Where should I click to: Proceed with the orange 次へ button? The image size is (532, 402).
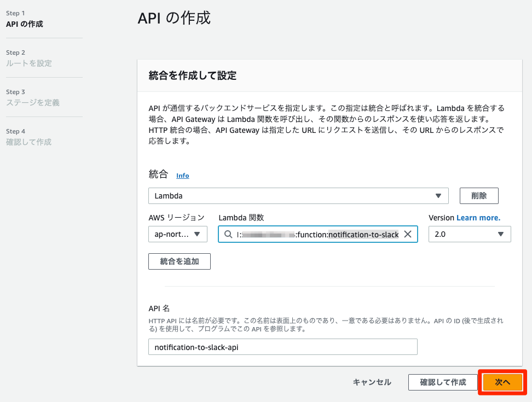[502, 382]
